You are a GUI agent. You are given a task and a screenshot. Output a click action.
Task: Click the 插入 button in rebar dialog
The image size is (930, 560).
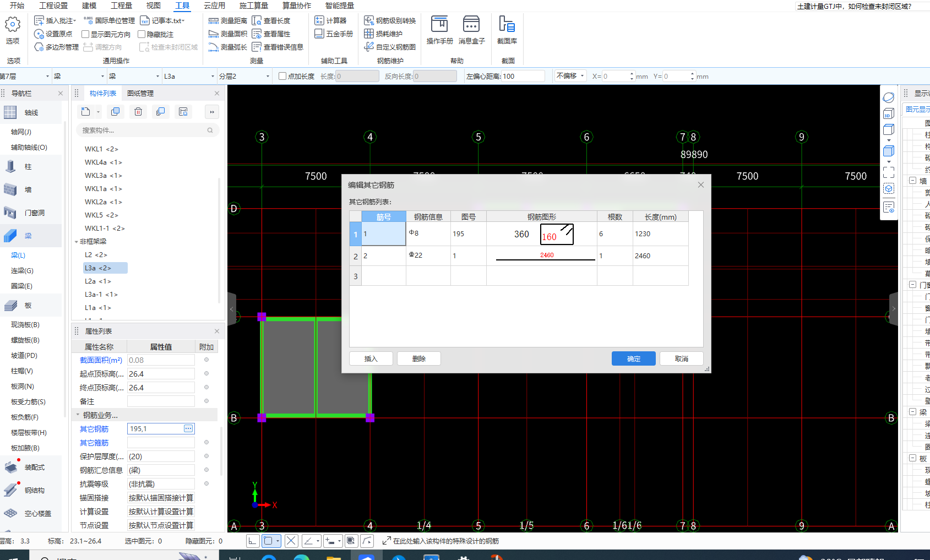point(371,358)
